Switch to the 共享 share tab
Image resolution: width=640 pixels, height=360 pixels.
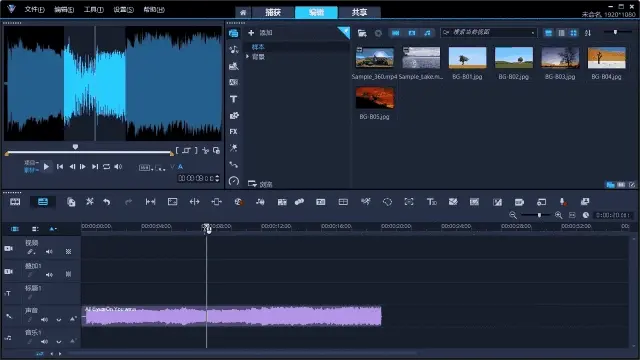(360, 12)
